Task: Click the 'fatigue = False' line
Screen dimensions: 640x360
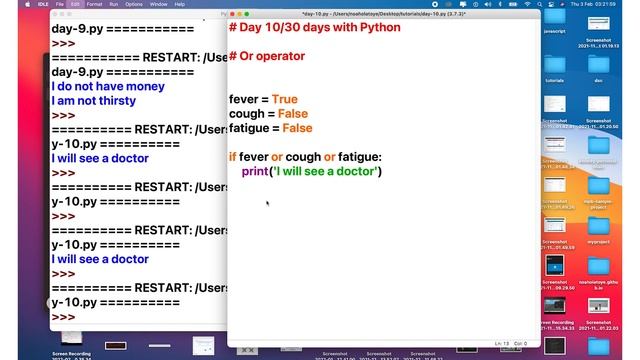Action: tap(271, 128)
